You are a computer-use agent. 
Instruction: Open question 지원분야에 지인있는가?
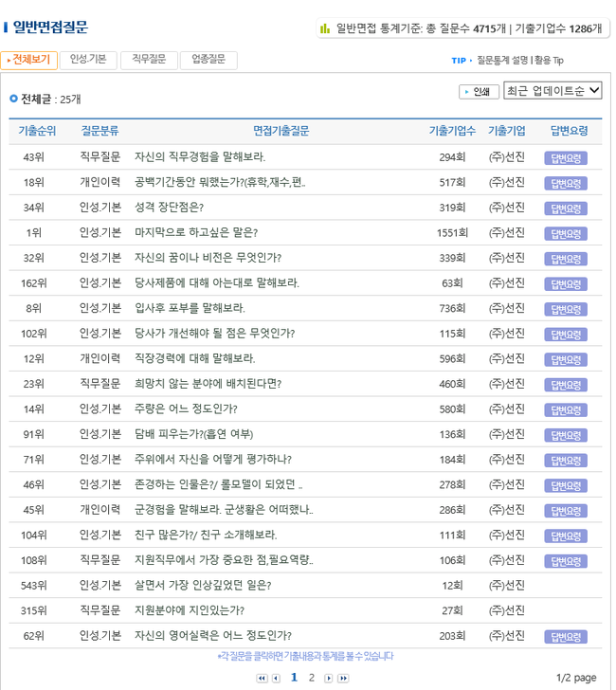pos(190,610)
